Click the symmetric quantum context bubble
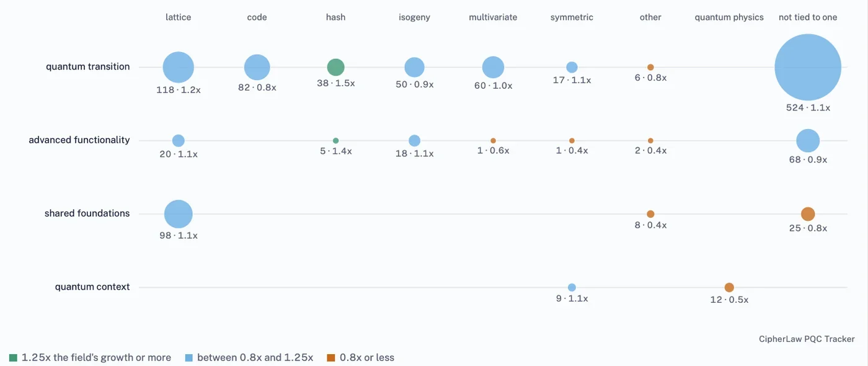868x366 pixels. point(572,287)
